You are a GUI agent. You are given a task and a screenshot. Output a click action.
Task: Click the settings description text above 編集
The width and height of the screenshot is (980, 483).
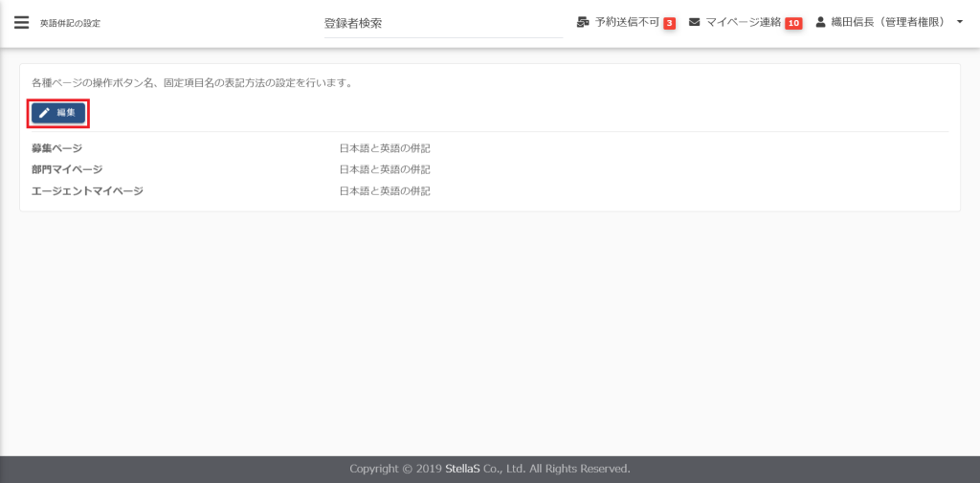click(192, 83)
